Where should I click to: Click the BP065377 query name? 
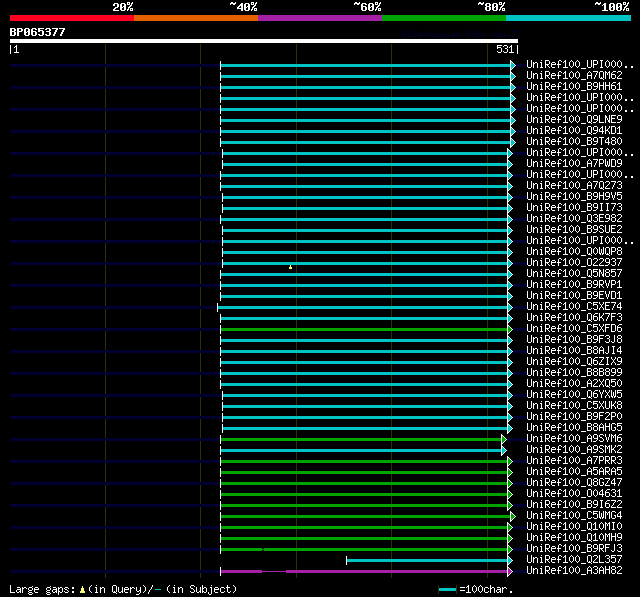pyautogui.click(x=37, y=32)
